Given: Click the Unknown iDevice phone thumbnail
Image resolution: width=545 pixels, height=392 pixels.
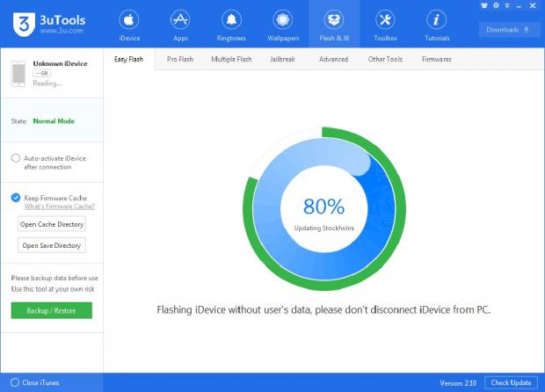Looking at the screenshot, I should click(x=18, y=74).
